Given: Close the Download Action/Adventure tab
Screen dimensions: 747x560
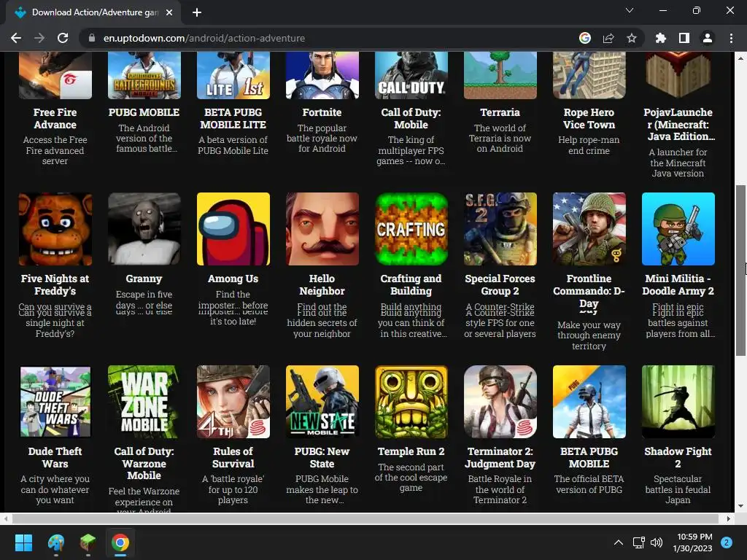Looking at the screenshot, I should 169,12.
